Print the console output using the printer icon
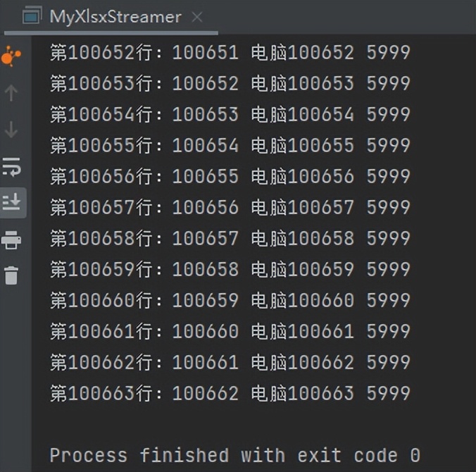The height and width of the screenshot is (472, 476). coord(11,240)
